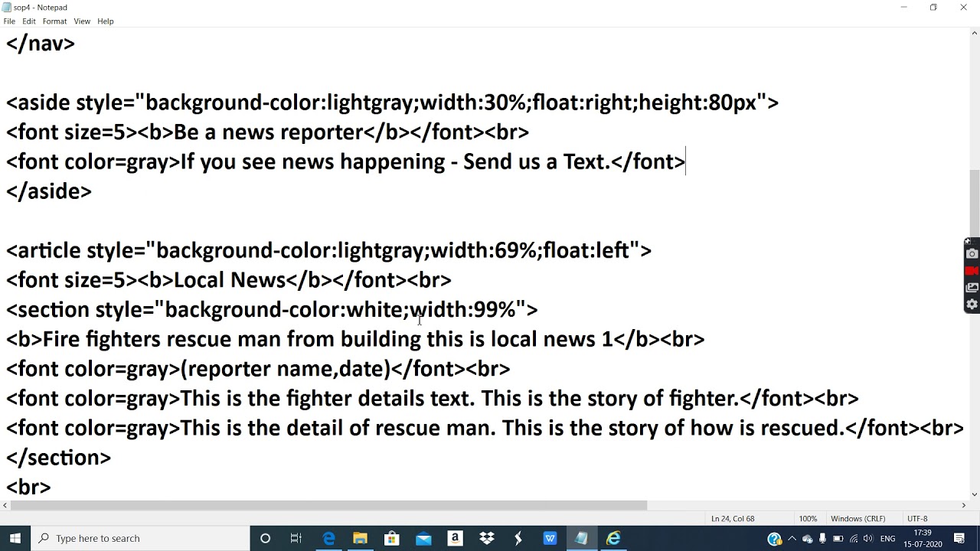
Task: Click the Notepad title bar icon
Action: (7, 7)
